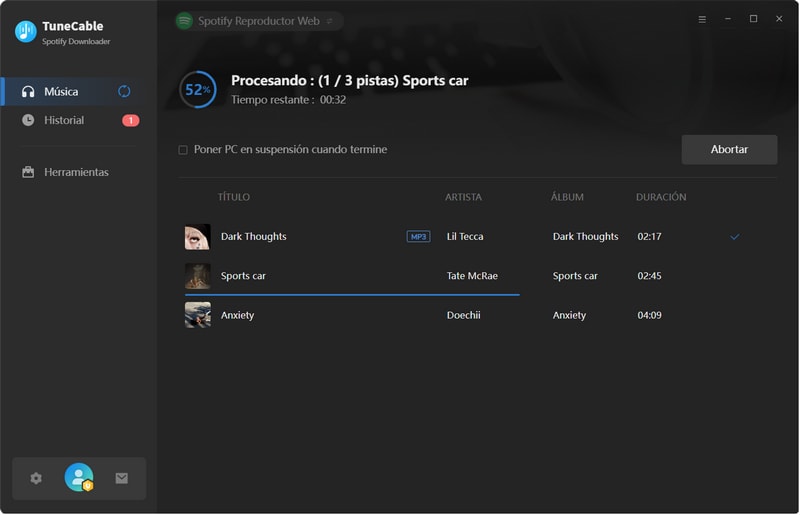Select the Sports car track title
The image size is (800, 515).
(x=243, y=276)
